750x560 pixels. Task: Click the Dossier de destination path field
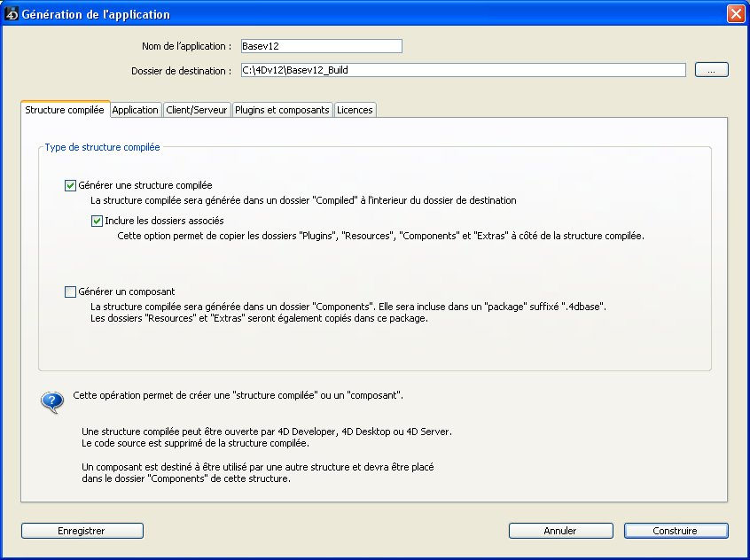462,70
